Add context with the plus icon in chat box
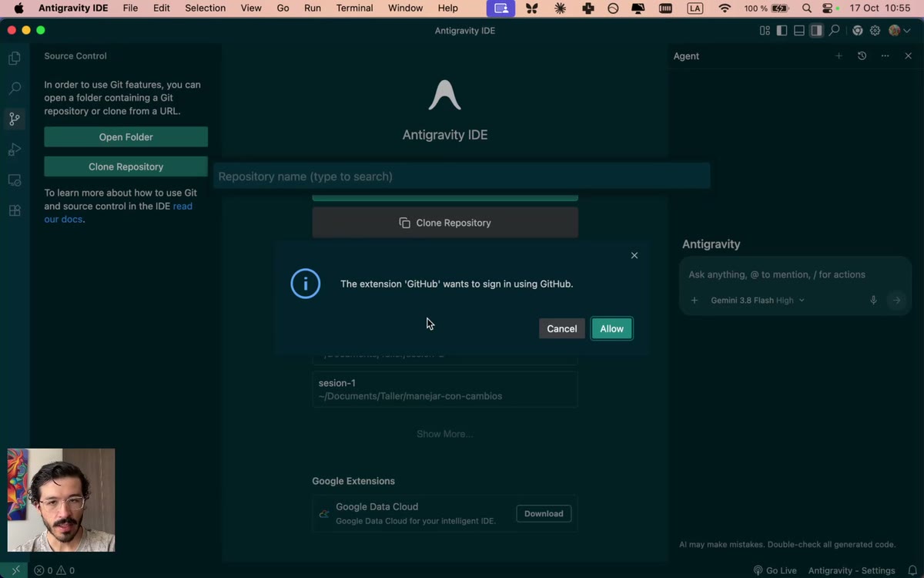Image resolution: width=924 pixels, height=578 pixels. coord(695,301)
